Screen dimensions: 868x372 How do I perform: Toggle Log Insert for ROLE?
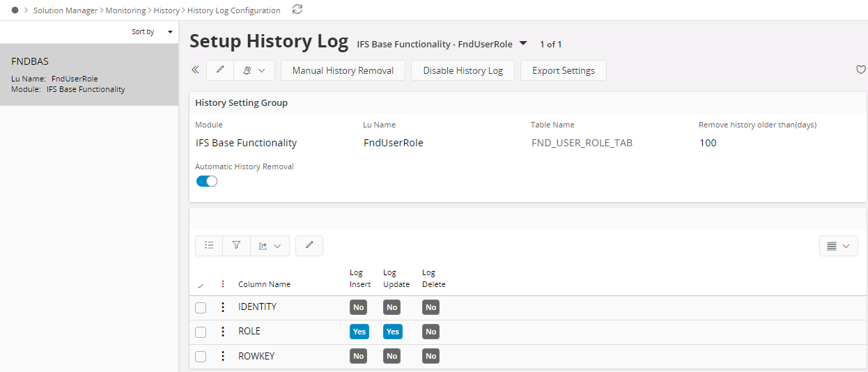point(359,332)
